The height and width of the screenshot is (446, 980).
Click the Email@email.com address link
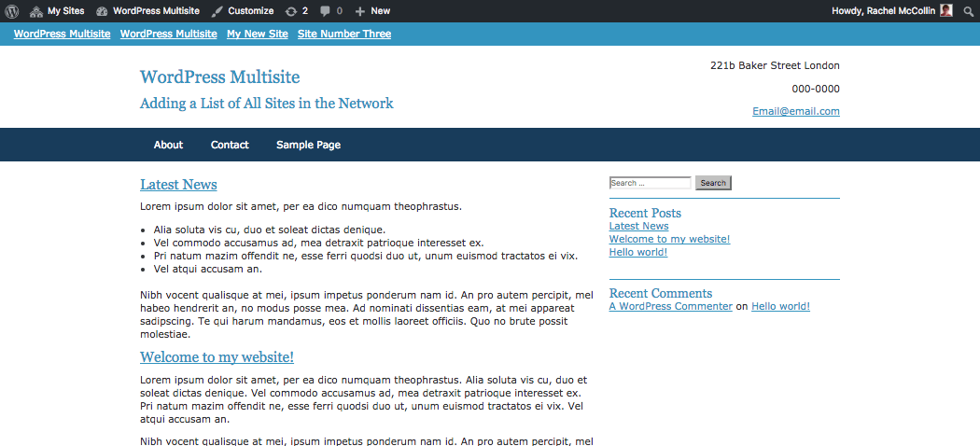click(x=795, y=111)
